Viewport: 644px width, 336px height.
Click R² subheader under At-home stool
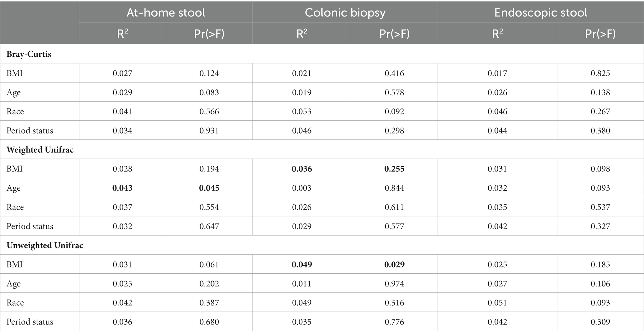[122, 33]
